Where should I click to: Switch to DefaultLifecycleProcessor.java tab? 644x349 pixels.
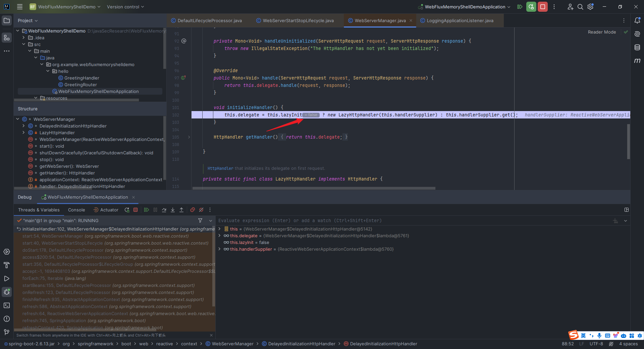[x=206, y=21]
